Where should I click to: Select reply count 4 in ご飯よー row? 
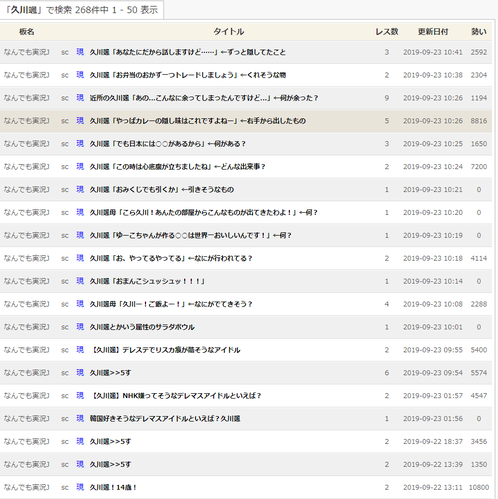tap(387, 304)
